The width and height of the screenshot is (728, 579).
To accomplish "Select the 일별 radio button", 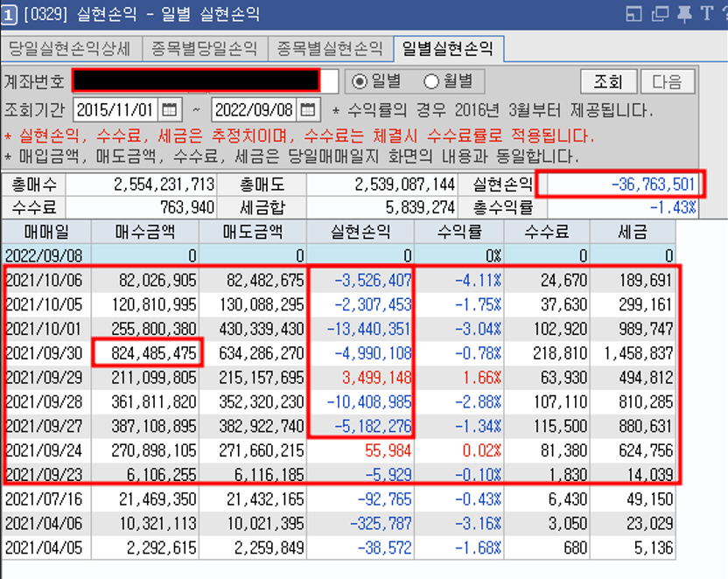I will (x=359, y=81).
